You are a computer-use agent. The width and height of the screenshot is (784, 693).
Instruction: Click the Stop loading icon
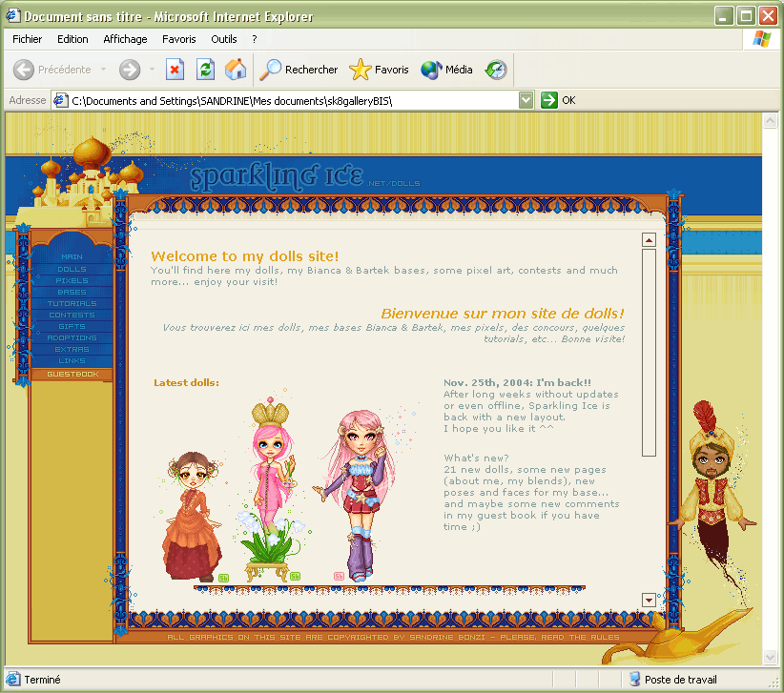[x=175, y=70]
